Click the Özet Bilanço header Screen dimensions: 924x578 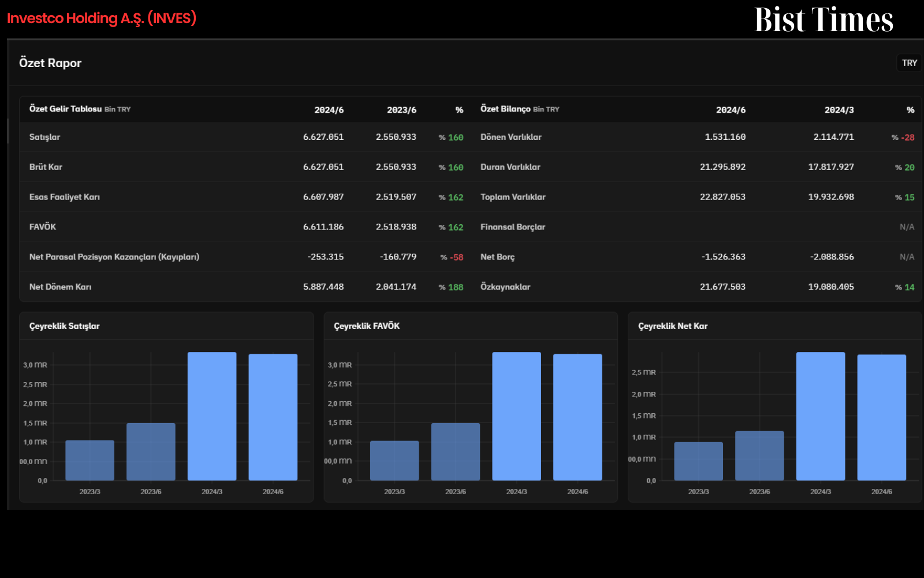tap(505, 109)
